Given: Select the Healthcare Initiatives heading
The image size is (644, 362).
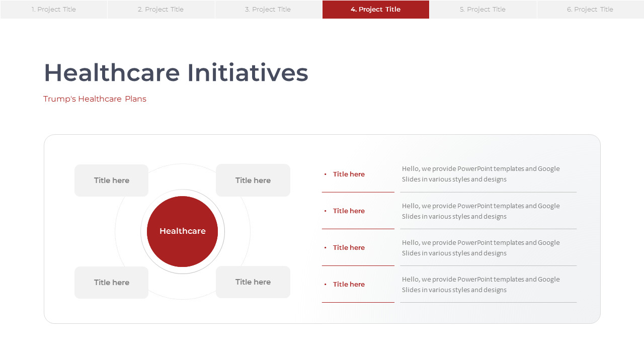Looking at the screenshot, I should pyautogui.click(x=176, y=73).
